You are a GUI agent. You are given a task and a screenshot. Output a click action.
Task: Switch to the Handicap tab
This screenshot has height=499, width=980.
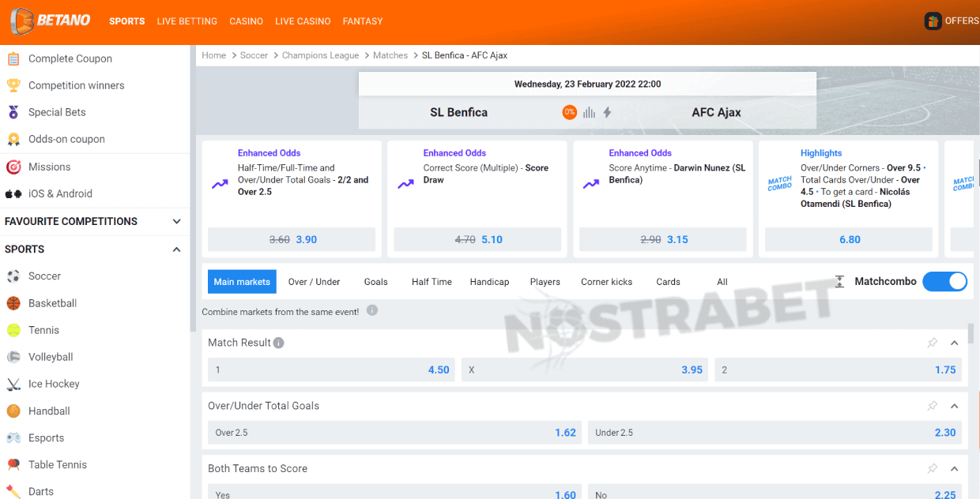point(489,282)
